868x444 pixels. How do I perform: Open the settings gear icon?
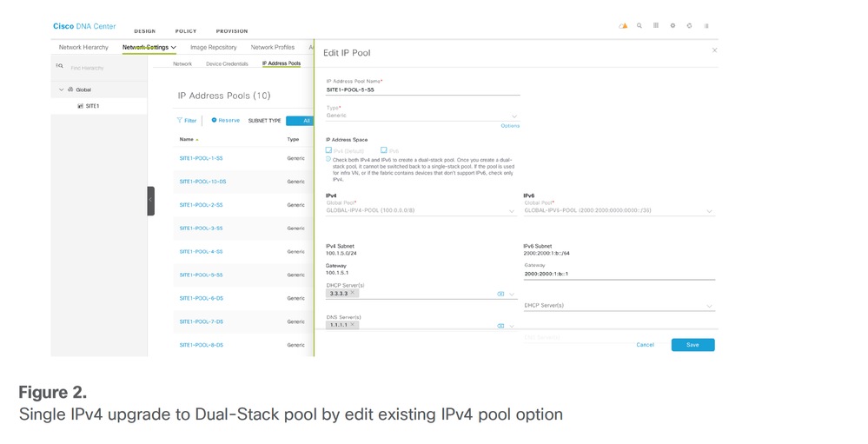[673, 26]
